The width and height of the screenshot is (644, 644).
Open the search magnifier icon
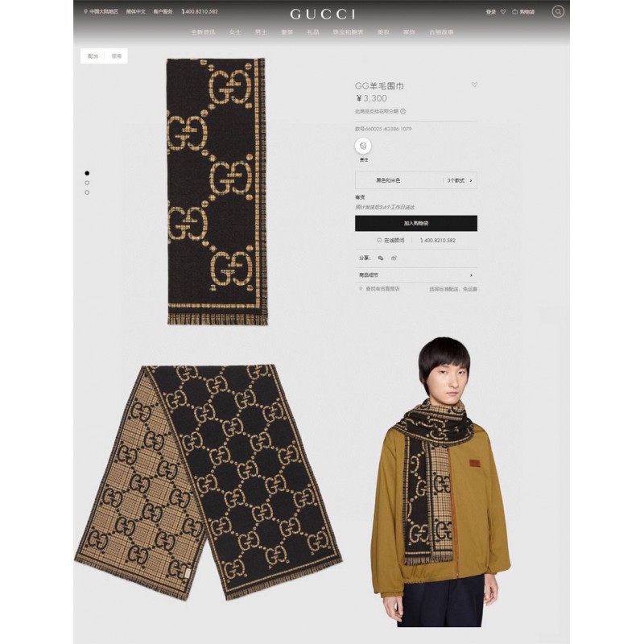(557, 11)
